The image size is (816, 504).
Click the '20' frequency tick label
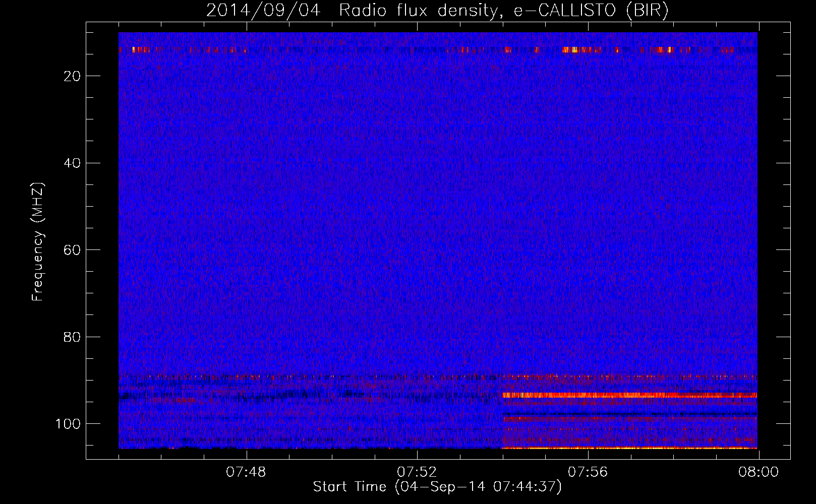click(73, 76)
